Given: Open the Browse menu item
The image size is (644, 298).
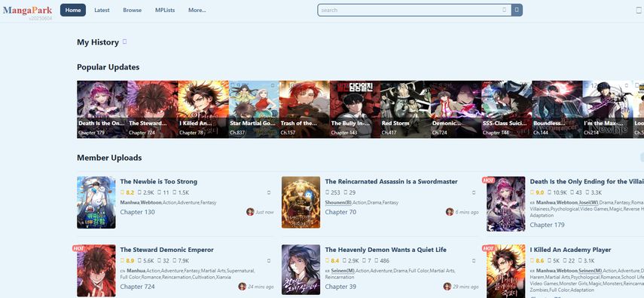Looking at the screenshot, I should pos(133,10).
